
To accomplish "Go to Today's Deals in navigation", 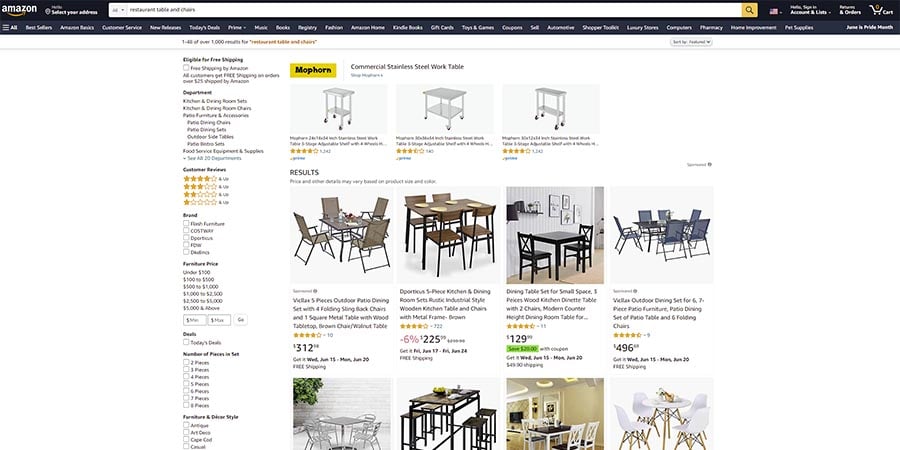I will pyautogui.click(x=204, y=27).
